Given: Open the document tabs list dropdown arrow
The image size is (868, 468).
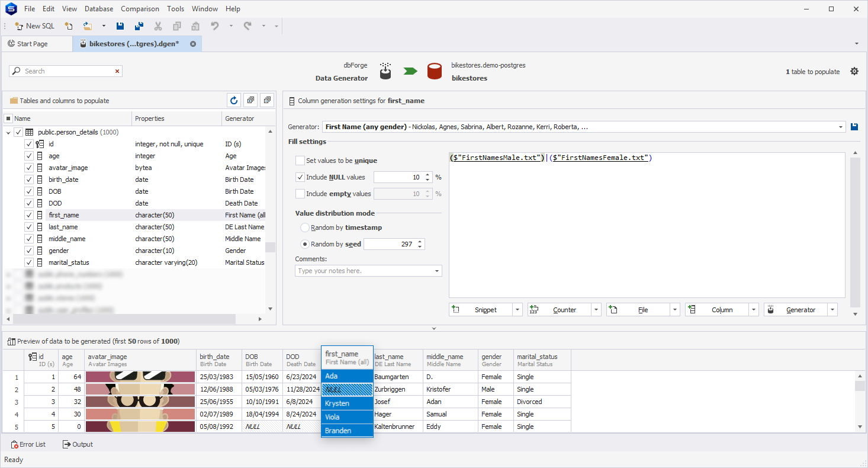Looking at the screenshot, I should coord(857,44).
